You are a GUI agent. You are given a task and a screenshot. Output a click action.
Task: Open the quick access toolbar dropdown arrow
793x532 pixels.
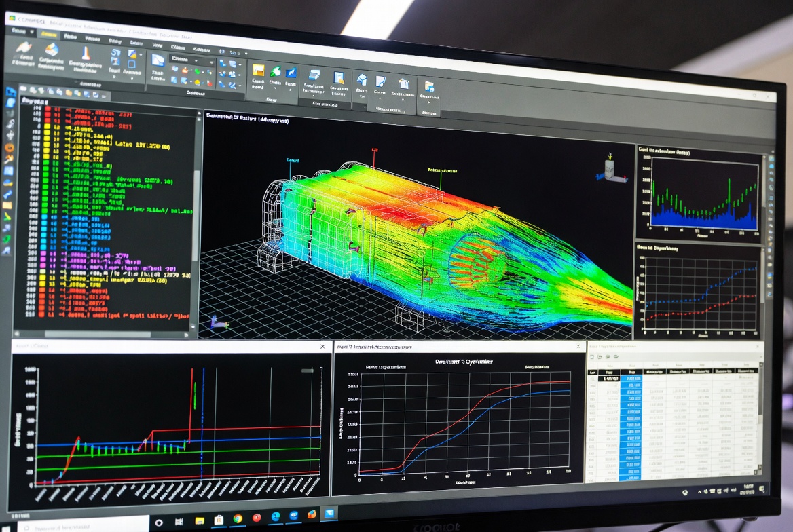[246, 53]
